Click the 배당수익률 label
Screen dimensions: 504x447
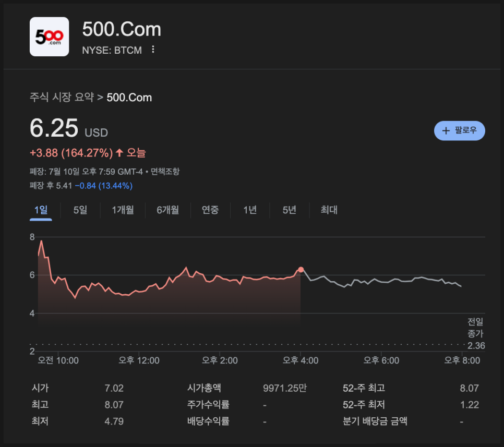click(208, 421)
